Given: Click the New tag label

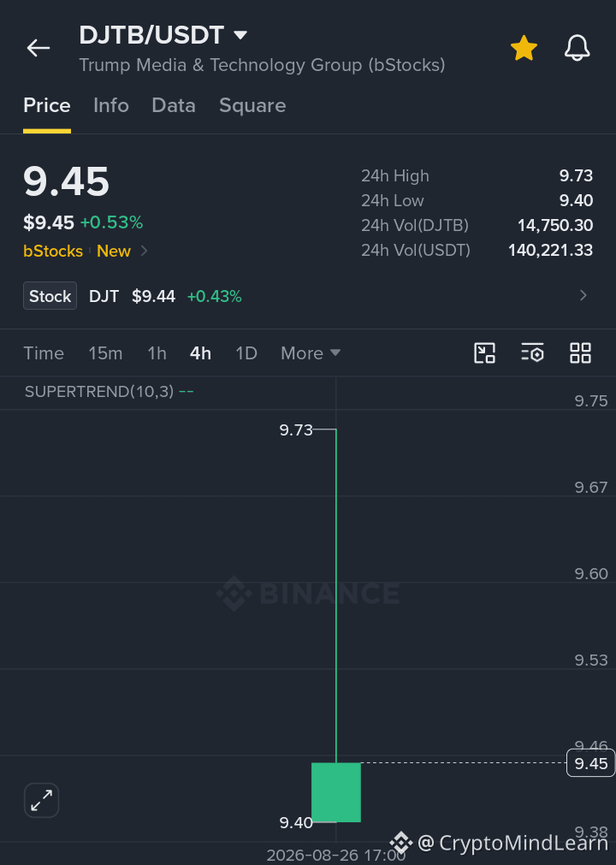Looking at the screenshot, I should [114, 251].
